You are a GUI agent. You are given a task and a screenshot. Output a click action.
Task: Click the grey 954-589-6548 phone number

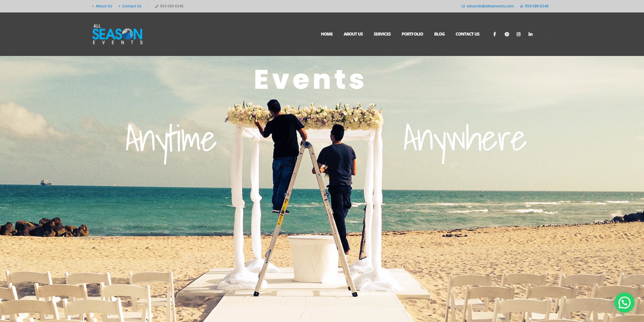pos(169,6)
